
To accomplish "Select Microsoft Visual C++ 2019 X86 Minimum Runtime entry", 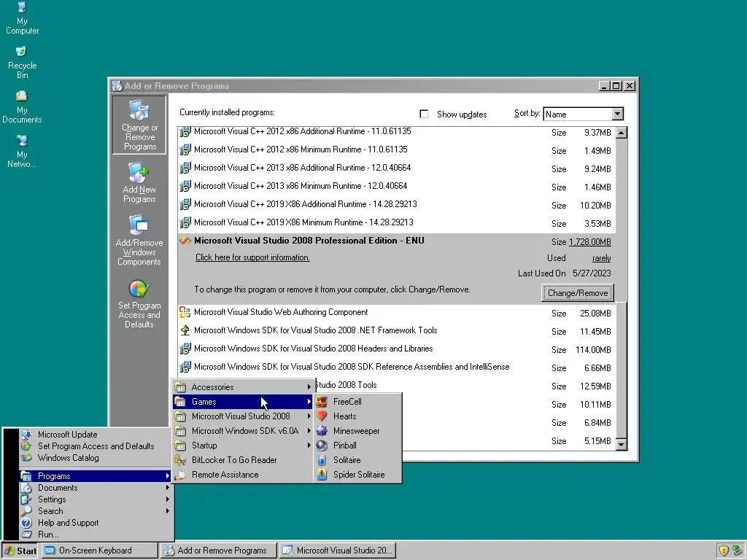I will [396, 223].
